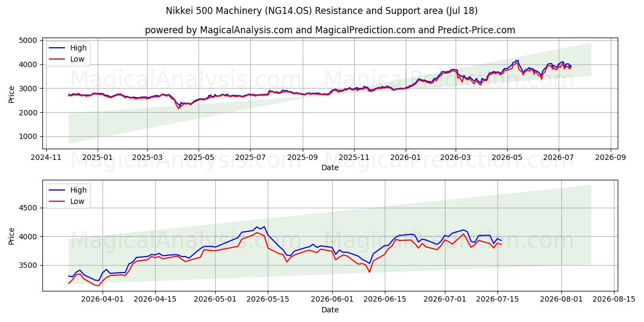Screen dimensions: 644x322
Task: Click 'Low' in the lower chart legend
Action: [x=78, y=201]
